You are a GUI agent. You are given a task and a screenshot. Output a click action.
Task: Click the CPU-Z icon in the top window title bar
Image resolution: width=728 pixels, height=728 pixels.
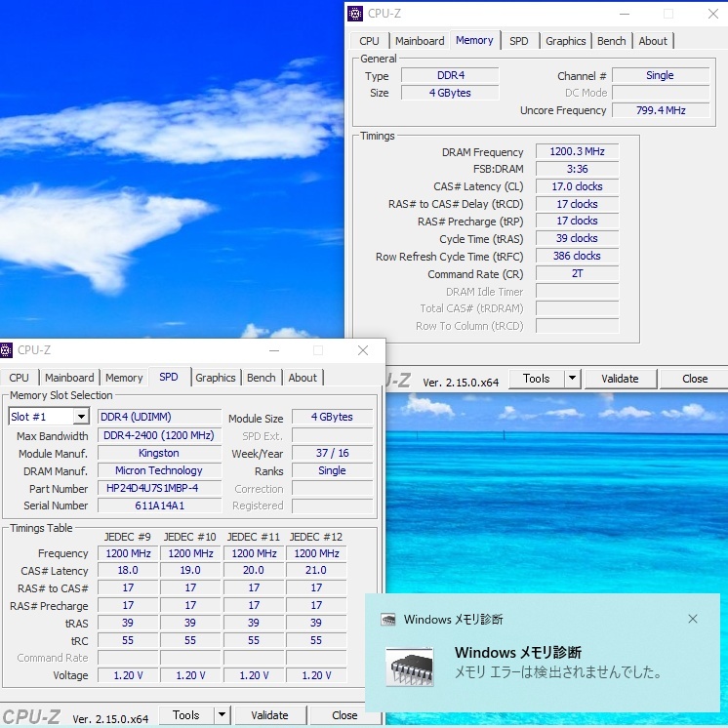click(x=356, y=14)
